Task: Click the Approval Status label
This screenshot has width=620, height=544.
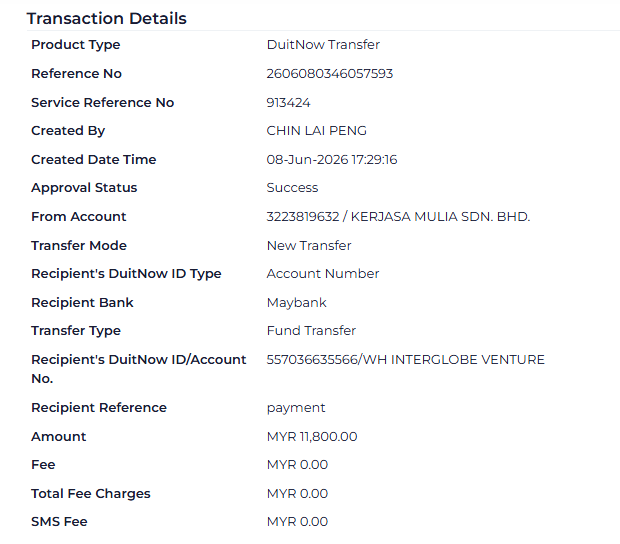Action: (x=84, y=188)
